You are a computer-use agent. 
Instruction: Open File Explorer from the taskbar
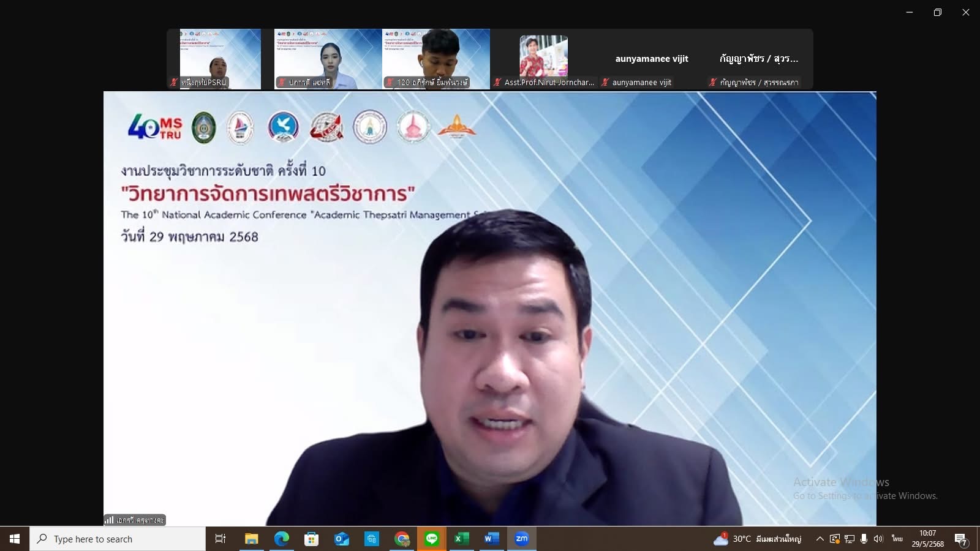(252, 539)
